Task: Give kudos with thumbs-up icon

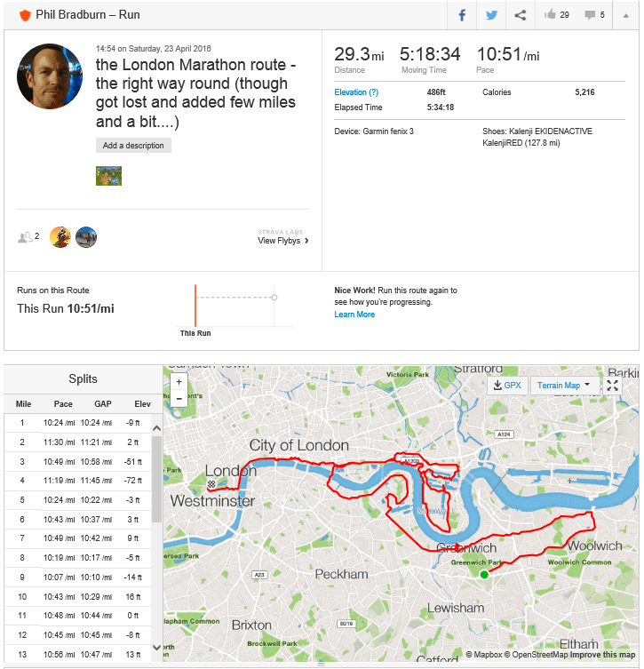Action: click(x=550, y=15)
